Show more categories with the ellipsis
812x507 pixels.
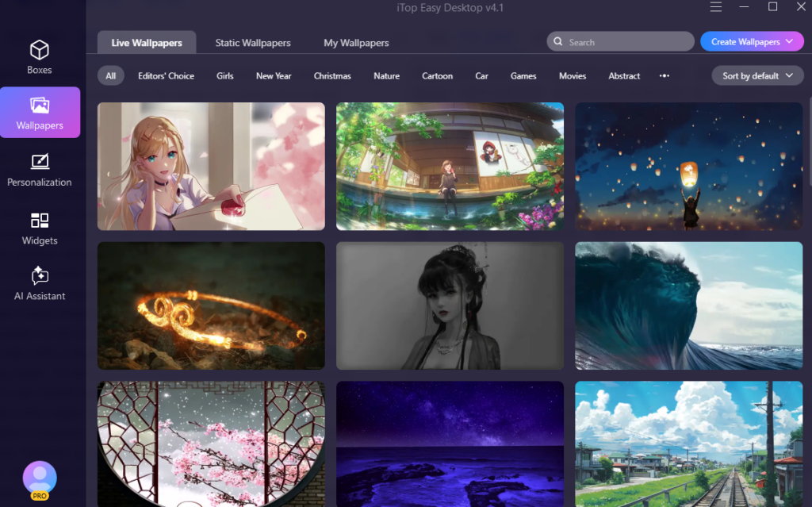pyautogui.click(x=665, y=76)
